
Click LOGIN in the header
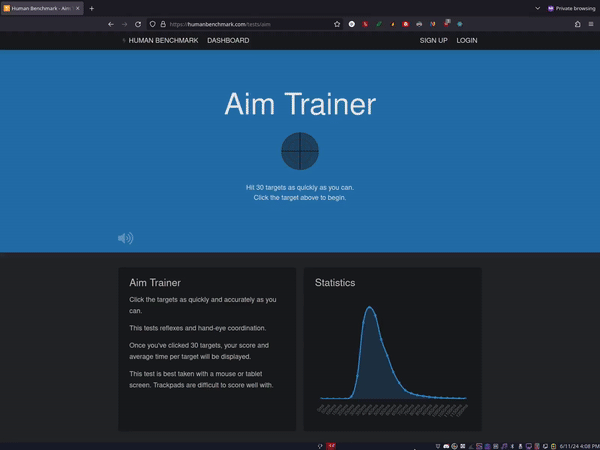click(466, 41)
